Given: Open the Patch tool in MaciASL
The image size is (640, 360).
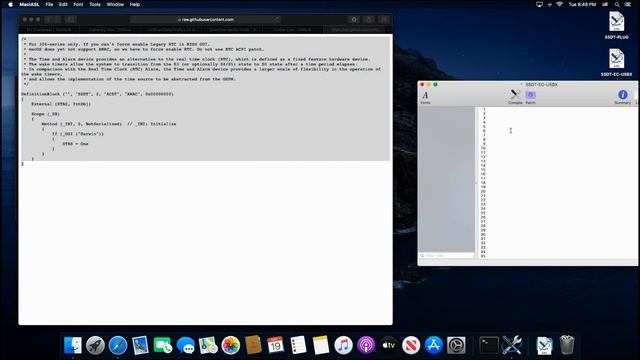Looking at the screenshot, I should 530,97.
